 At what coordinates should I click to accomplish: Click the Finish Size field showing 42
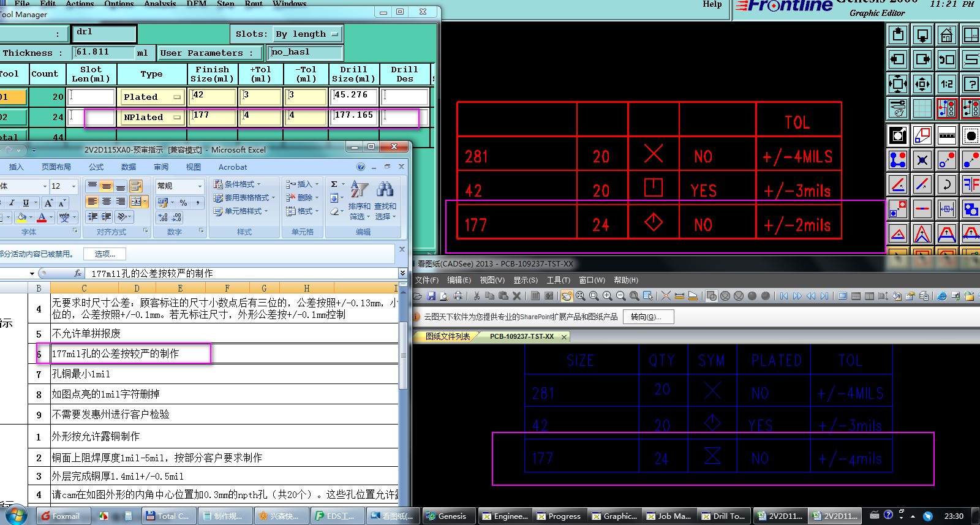click(213, 96)
